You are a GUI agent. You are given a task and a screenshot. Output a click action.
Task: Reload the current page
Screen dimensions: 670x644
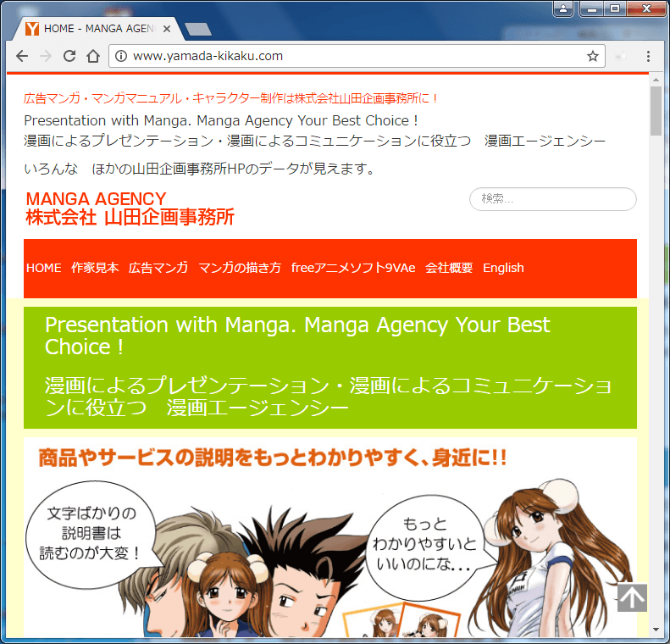(69, 56)
